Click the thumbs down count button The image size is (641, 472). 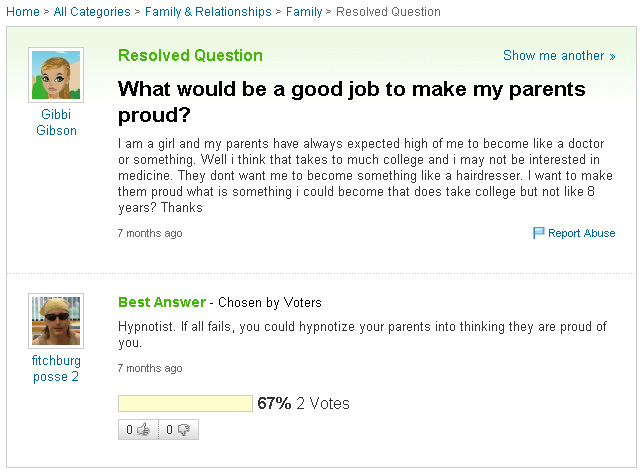[x=179, y=429]
